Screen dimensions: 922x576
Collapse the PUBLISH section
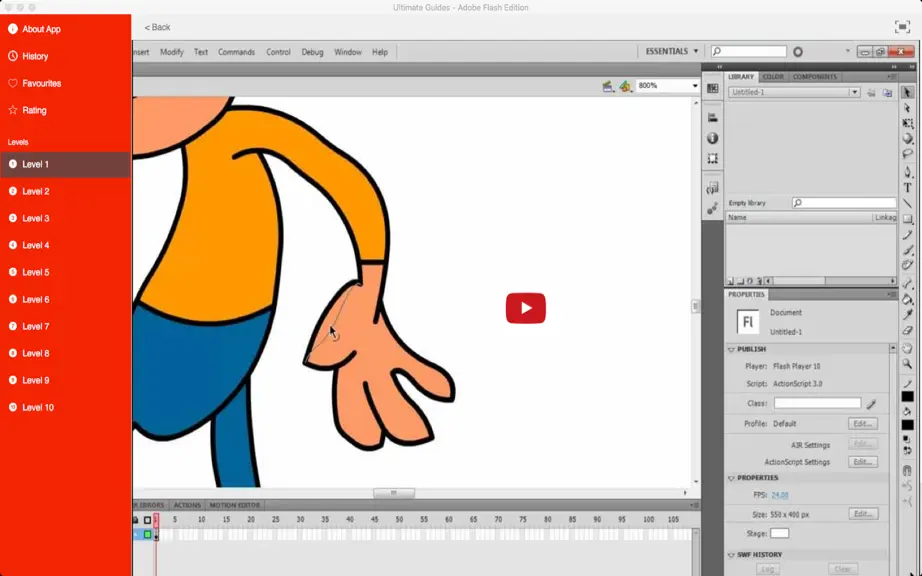tap(731, 349)
